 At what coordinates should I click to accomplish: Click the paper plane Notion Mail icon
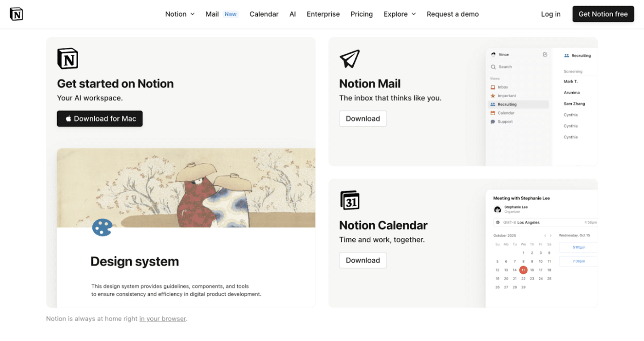[349, 58]
